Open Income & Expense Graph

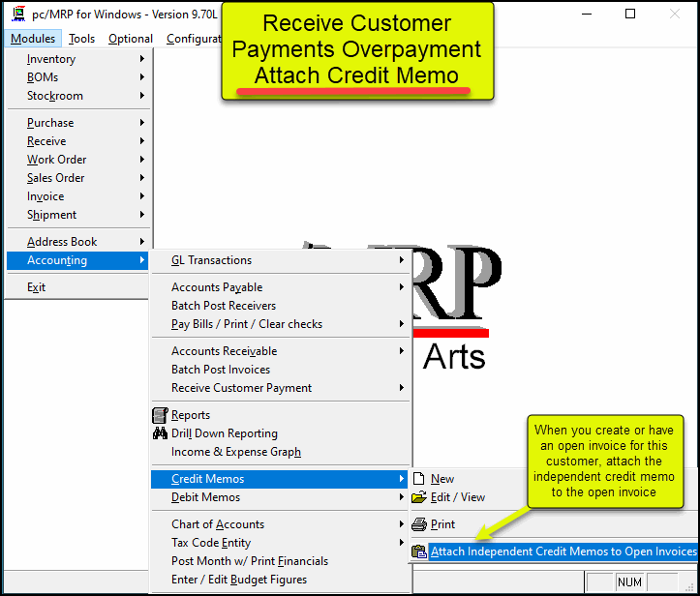tap(236, 452)
